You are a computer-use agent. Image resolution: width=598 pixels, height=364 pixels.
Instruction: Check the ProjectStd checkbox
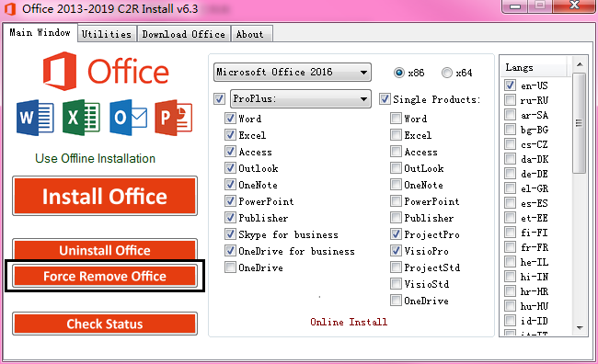click(x=396, y=267)
